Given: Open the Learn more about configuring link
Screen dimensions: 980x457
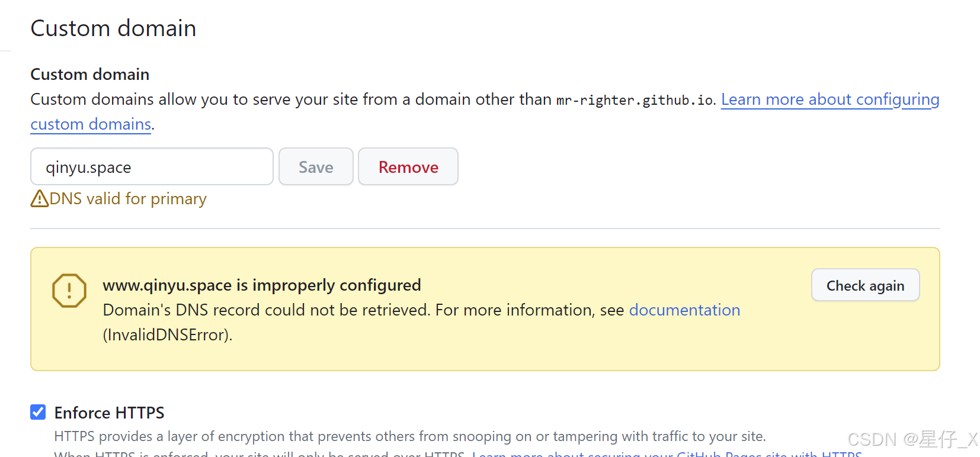Looking at the screenshot, I should tap(830, 99).
